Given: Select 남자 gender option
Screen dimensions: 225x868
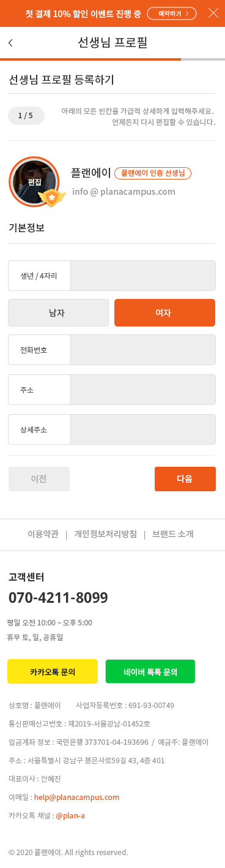Looking at the screenshot, I should [58, 312].
